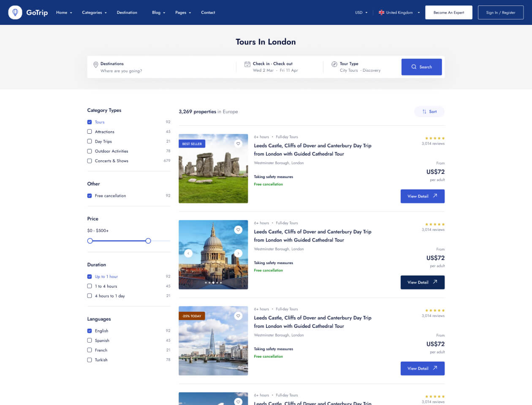This screenshot has height=405, width=532.
Task: Tick the Spanish language checkbox
Action: point(90,340)
